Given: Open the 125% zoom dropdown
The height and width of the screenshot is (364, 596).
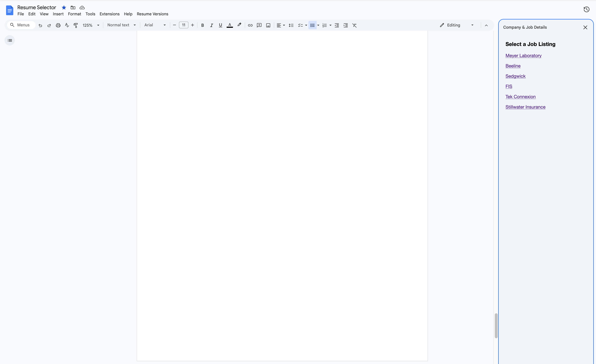Looking at the screenshot, I should (x=91, y=25).
